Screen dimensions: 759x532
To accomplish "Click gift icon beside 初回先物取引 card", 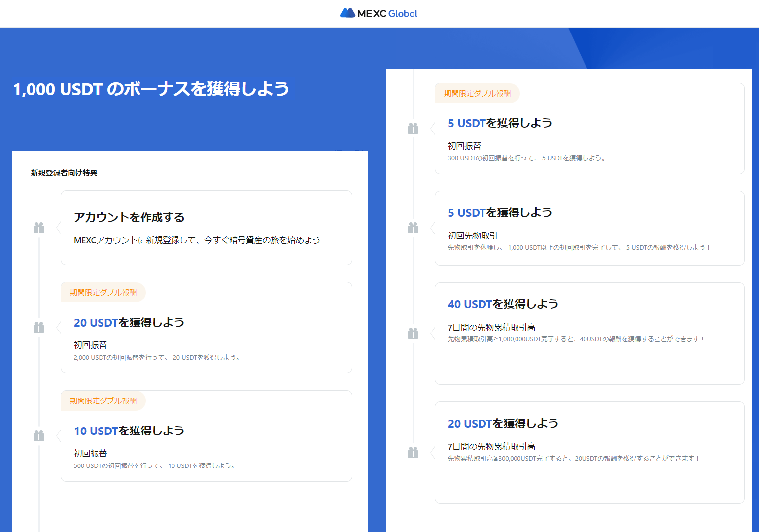I will tap(413, 228).
